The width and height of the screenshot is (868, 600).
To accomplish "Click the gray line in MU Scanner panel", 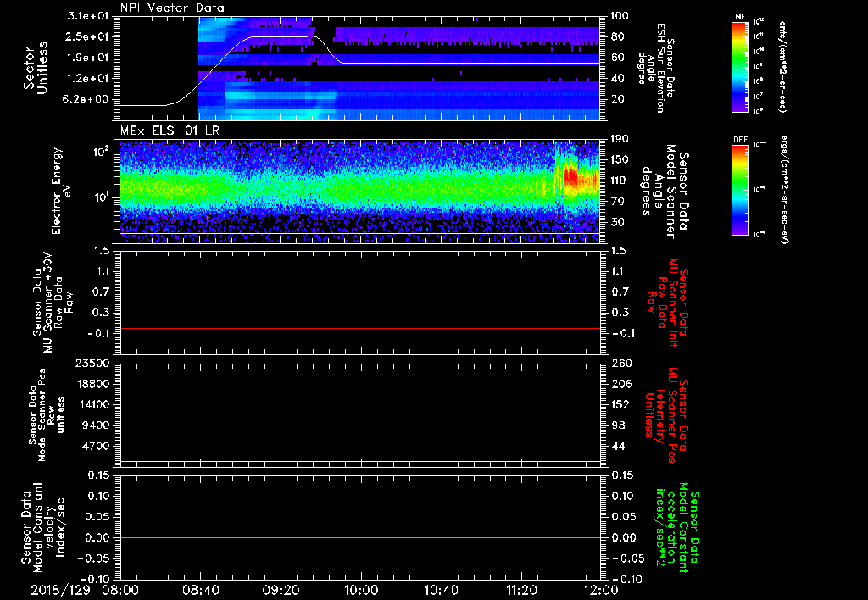I will [x=360, y=328].
